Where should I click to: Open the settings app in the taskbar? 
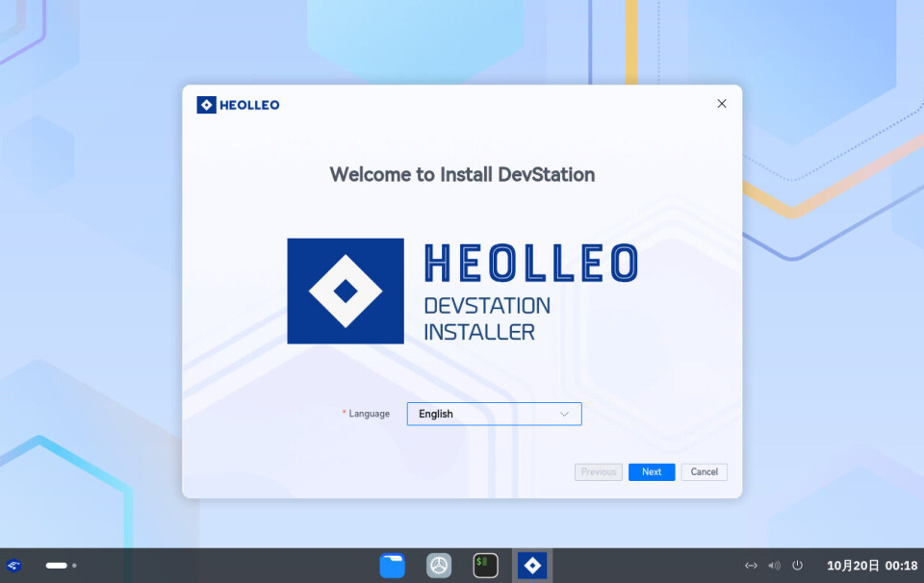[439, 566]
